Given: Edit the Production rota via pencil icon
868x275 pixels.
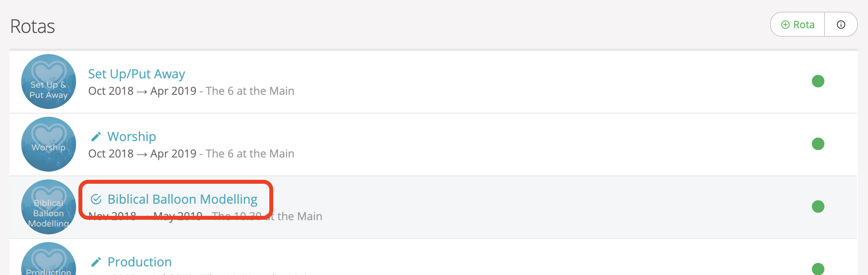Looking at the screenshot, I should click(95, 262).
